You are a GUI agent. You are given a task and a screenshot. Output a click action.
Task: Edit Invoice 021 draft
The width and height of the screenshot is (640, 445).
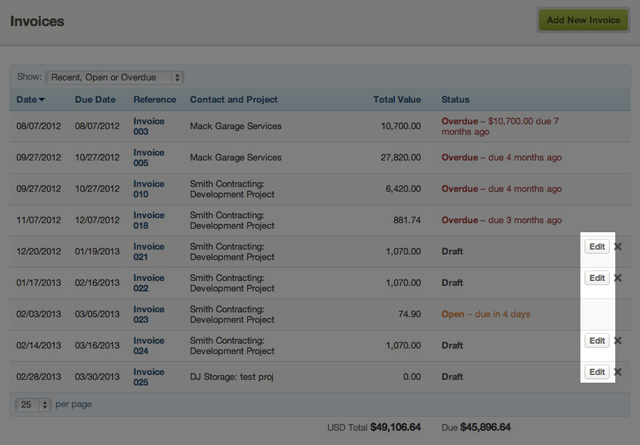[597, 246]
